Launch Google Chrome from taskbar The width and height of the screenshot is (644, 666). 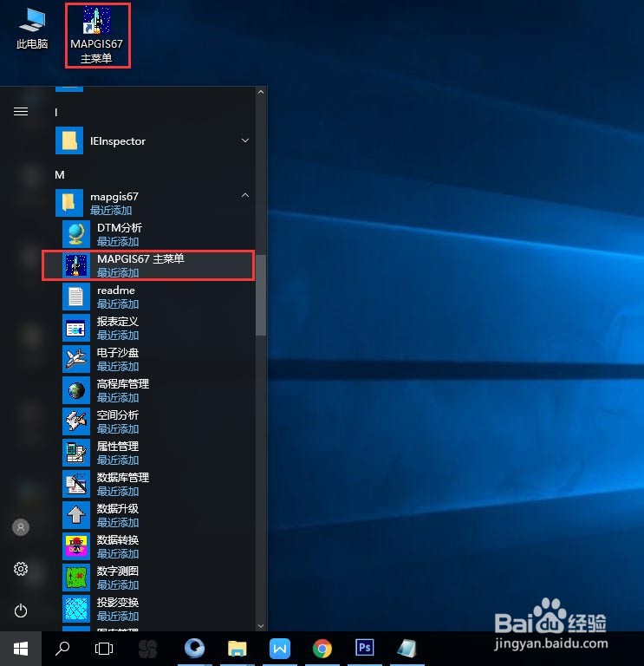tap(322, 649)
